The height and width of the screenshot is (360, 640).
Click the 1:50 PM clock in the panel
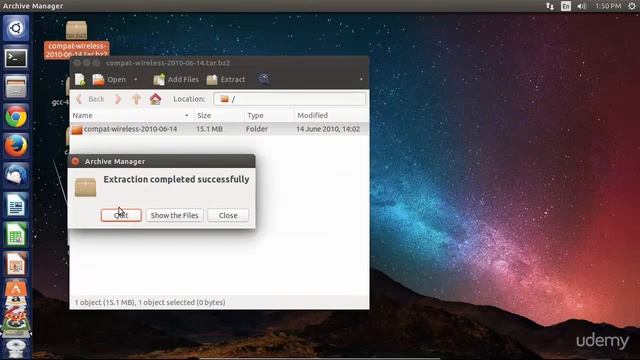[x=608, y=6]
